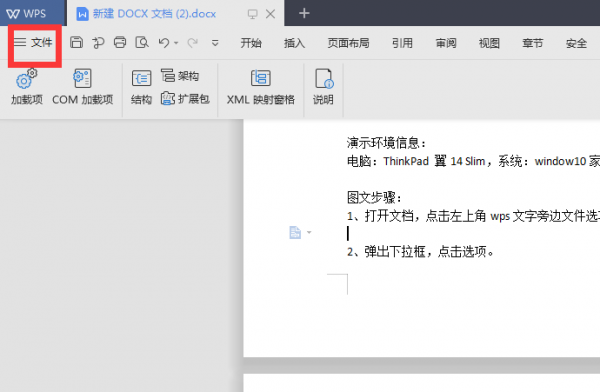The width and height of the screenshot is (600, 392).
Task: Open the 插入 ribbon tab
Action: (294, 43)
